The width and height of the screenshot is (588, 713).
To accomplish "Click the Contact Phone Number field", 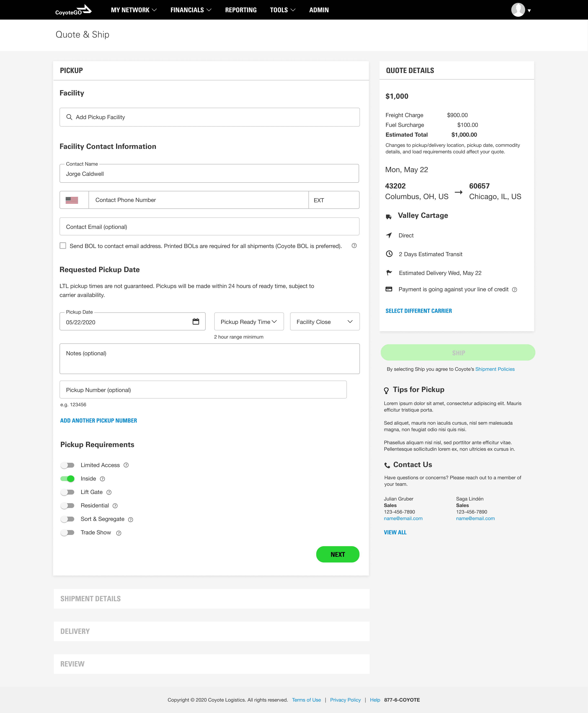I will click(198, 200).
